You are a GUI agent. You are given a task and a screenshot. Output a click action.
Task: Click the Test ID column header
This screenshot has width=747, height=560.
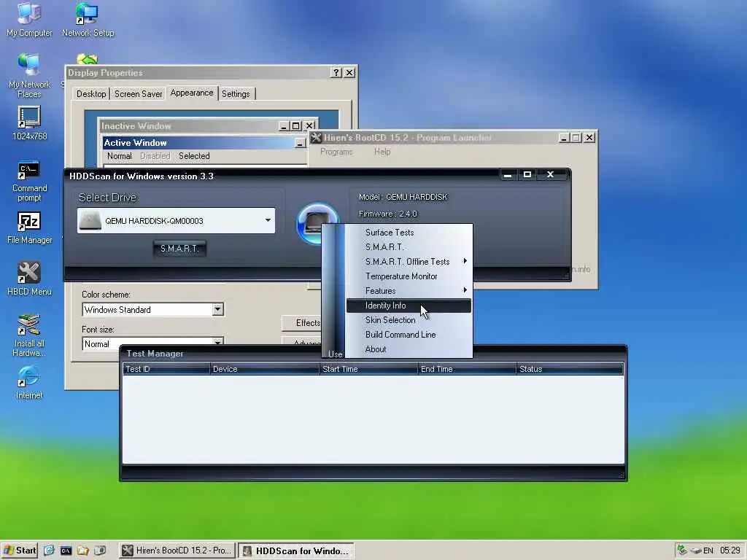click(166, 368)
